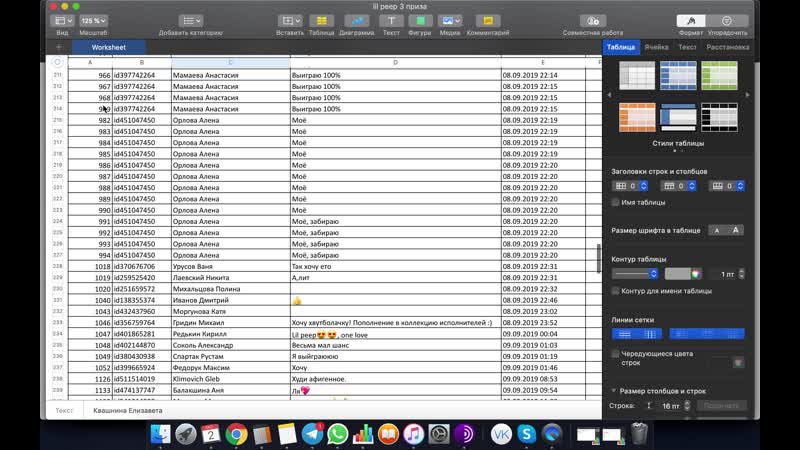Apply the orange table style
800x450 pixels.
pyautogui.click(x=637, y=117)
